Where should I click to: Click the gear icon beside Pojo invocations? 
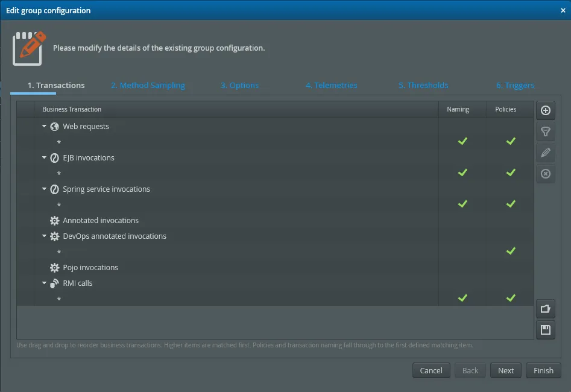click(55, 267)
